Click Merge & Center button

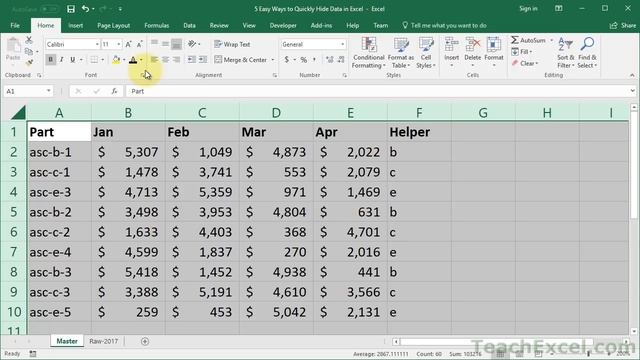(241, 60)
